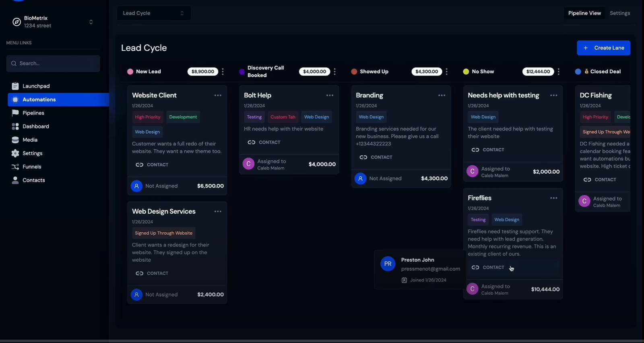Click the contact link icon on Bolt Help

252,142
